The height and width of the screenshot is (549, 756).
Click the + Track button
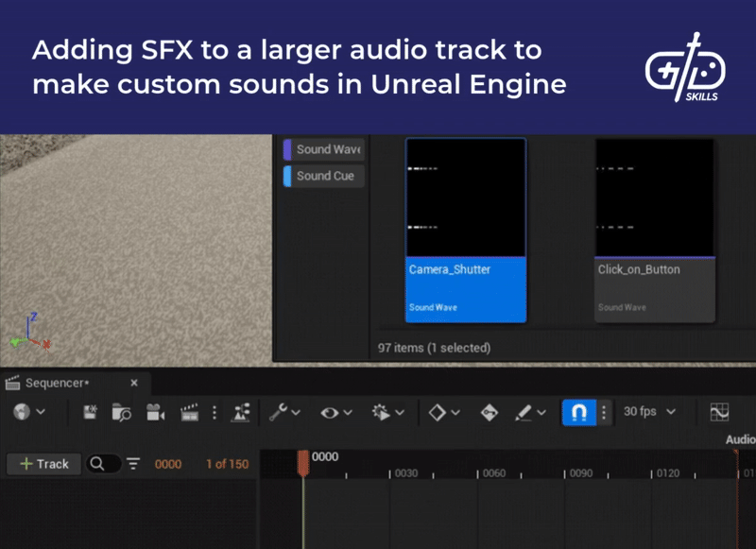tap(45, 464)
